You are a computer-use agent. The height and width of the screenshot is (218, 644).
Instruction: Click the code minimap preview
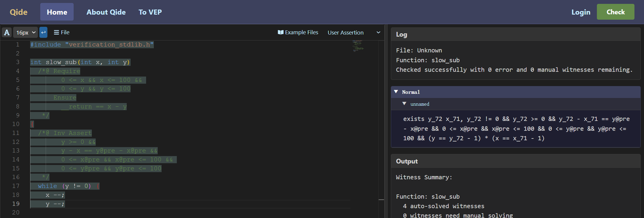pos(358,46)
